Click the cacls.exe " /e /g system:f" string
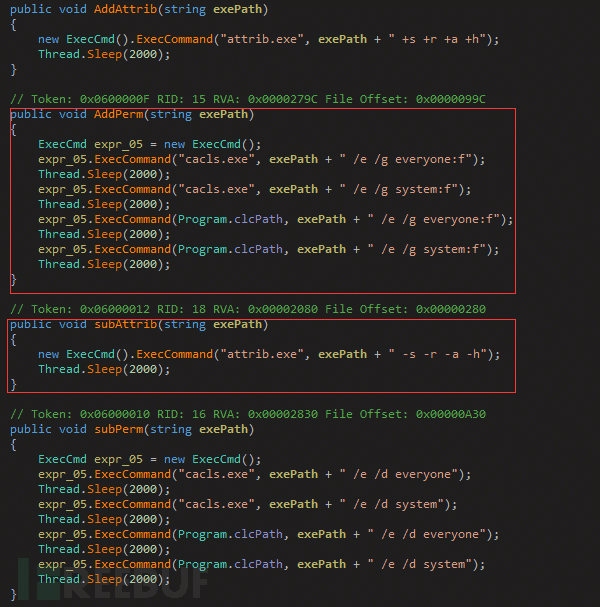This screenshot has width=600, height=607. pos(399,189)
